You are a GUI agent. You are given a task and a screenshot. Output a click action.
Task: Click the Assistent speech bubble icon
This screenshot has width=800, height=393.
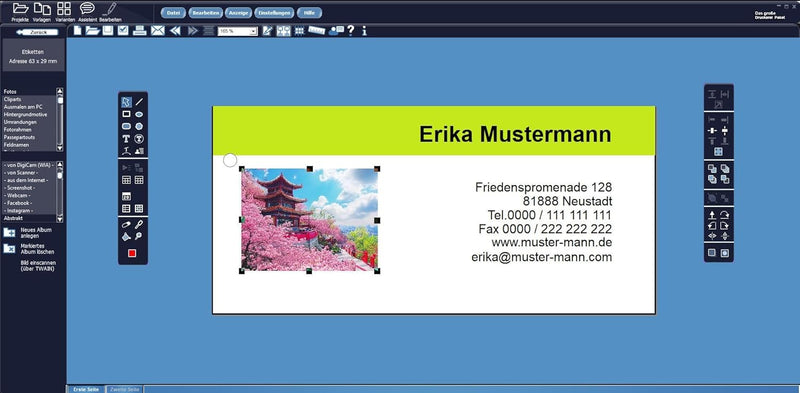tap(87, 8)
